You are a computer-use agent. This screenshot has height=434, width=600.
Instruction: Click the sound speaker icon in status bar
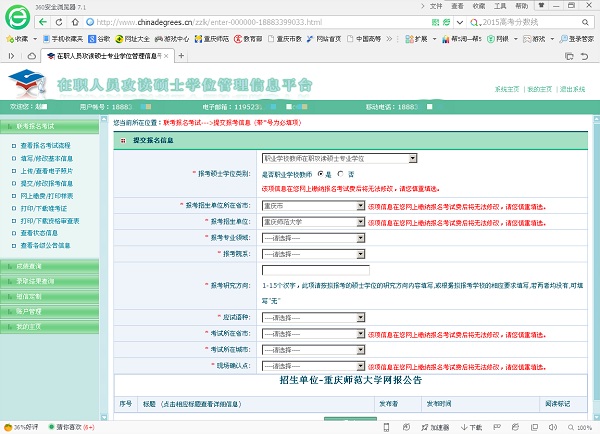click(x=553, y=427)
